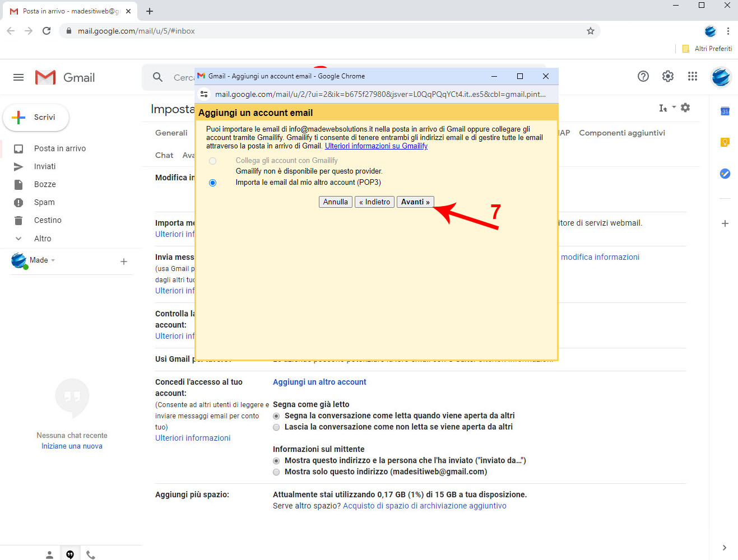The image size is (738, 560).
Task: Bookmark this page with the star icon
Action: point(591,31)
